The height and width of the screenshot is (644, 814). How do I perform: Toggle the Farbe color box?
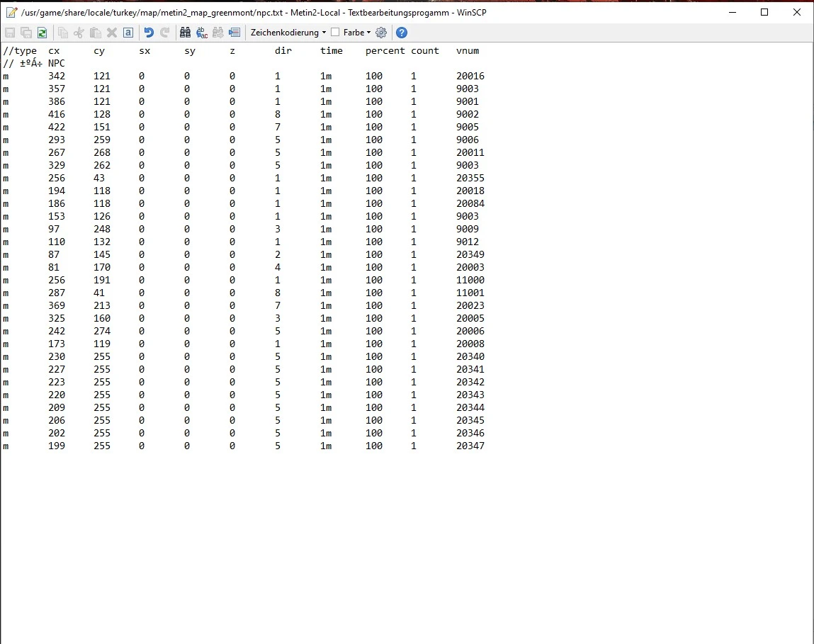click(336, 33)
